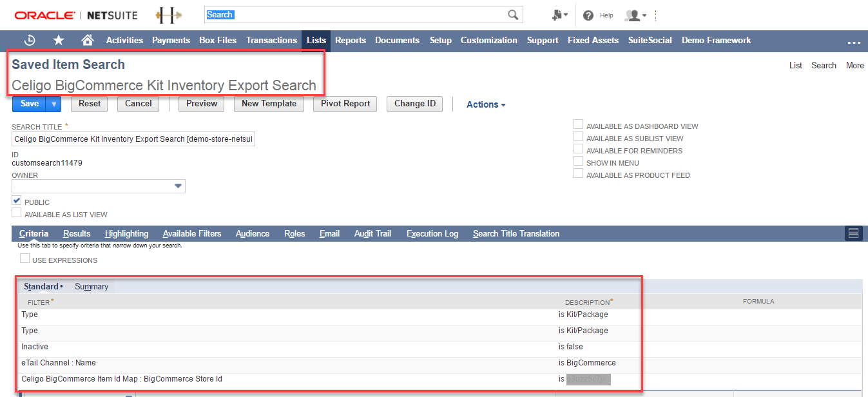
Task: Click the Preview button
Action: click(x=202, y=104)
